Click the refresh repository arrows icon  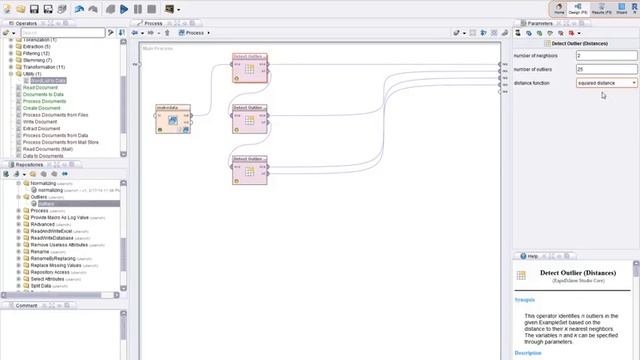65,174
